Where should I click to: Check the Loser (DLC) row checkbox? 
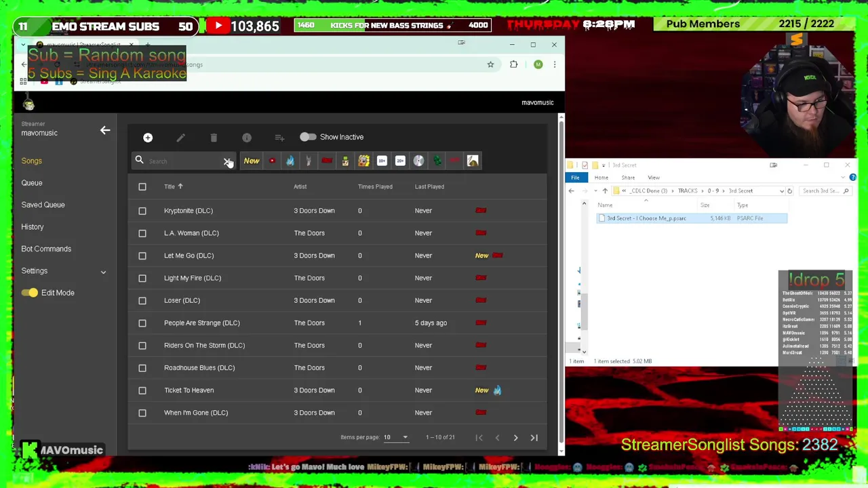tap(142, 300)
